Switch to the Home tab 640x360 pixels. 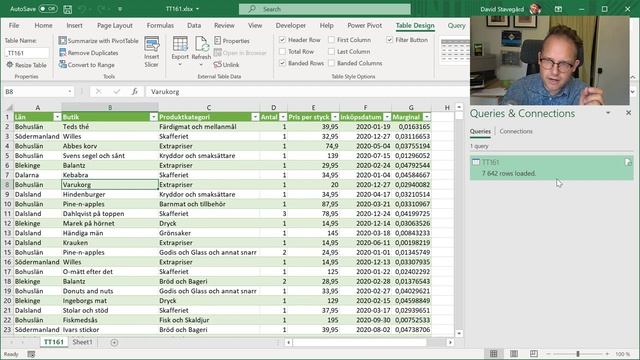click(43, 25)
